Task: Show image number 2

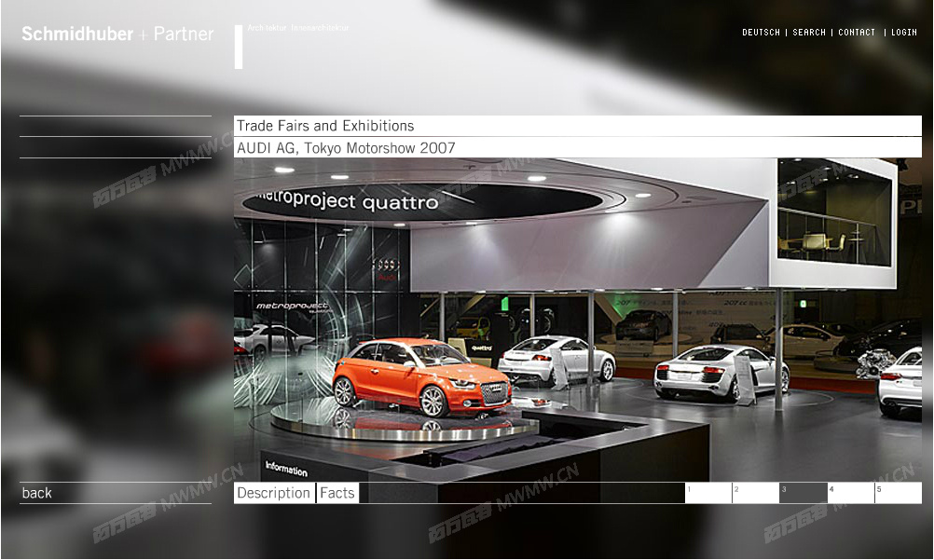Action: click(x=755, y=493)
